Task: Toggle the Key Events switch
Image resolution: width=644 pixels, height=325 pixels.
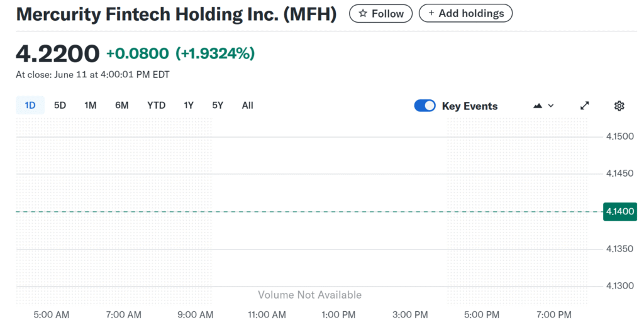Action: tap(425, 106)
